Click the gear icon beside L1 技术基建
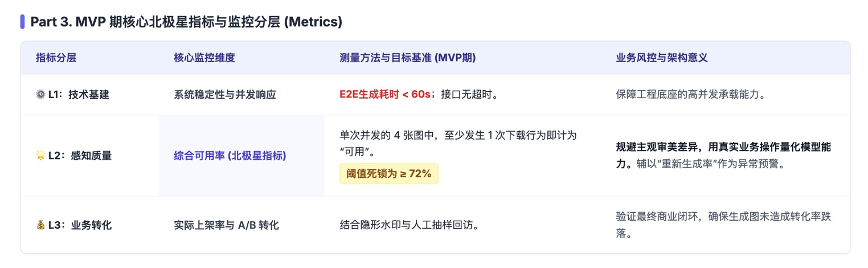This screenshot has width=868, height=268. [40, 95]
